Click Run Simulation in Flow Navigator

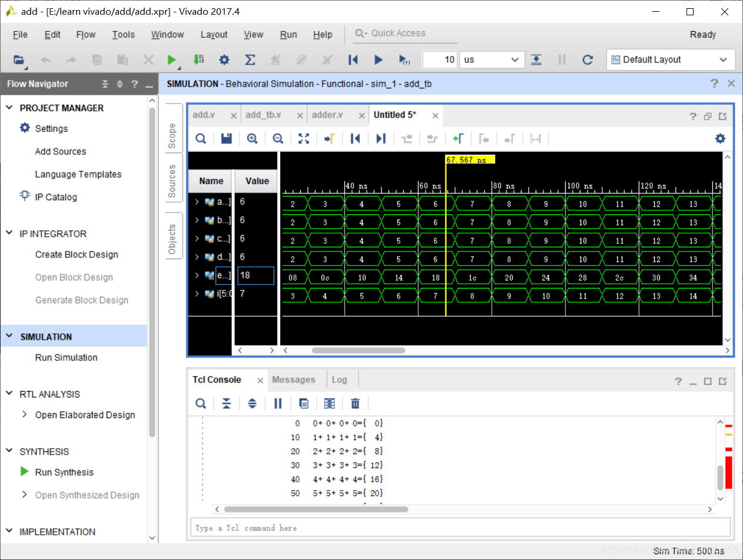click(66, 357)
